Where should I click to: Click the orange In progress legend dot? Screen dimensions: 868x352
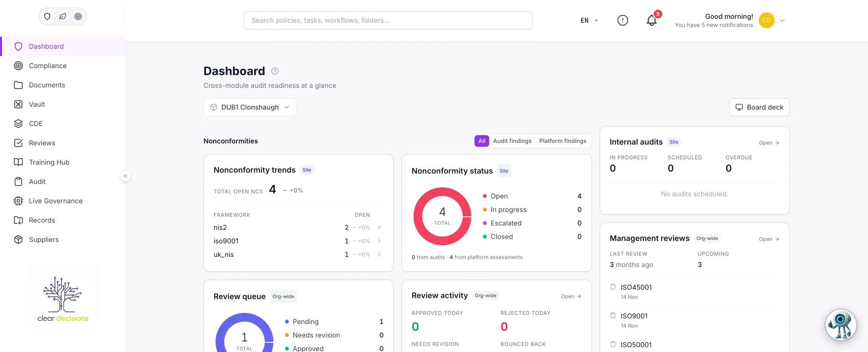[x=485, y=210]
